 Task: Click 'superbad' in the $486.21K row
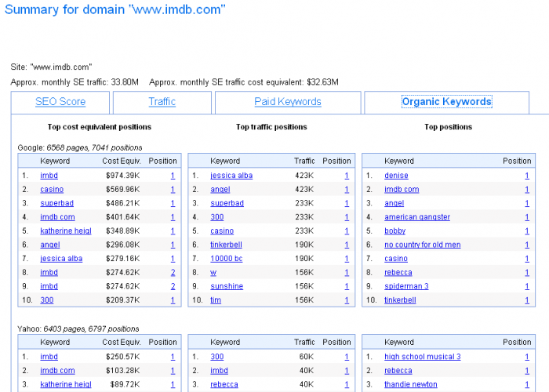[x=56, y=203]
